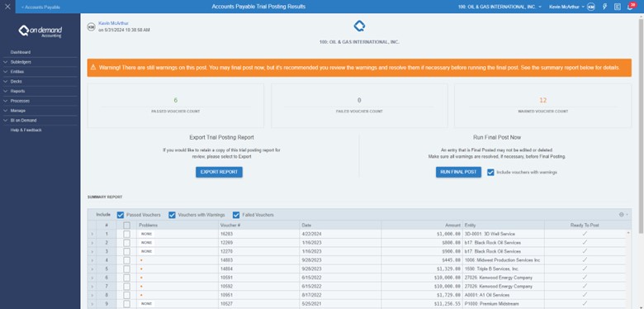Toggle the select-all checkbox in table header

click(x=126, y=226)
